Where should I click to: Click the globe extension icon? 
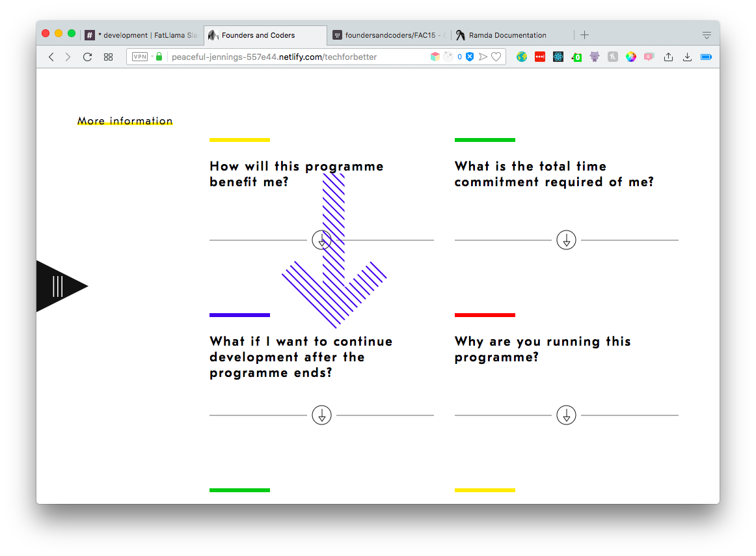tap(522, 57)
